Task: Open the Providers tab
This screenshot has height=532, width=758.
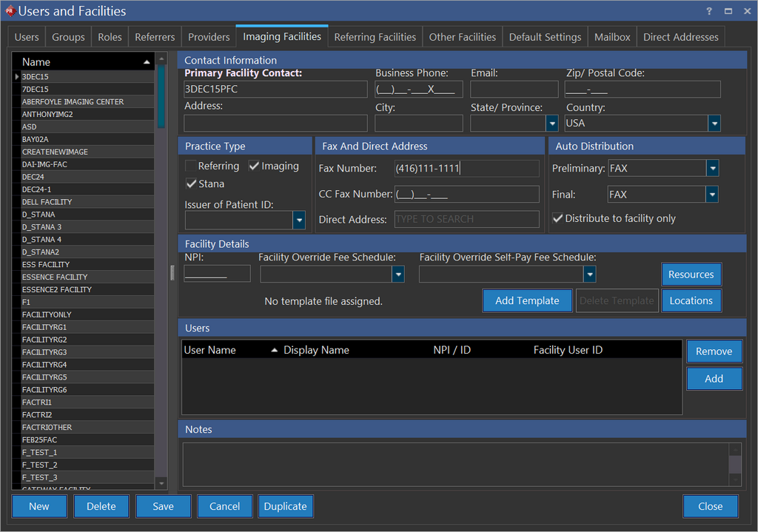Action: pyautogui.click(x=209, y=37)
